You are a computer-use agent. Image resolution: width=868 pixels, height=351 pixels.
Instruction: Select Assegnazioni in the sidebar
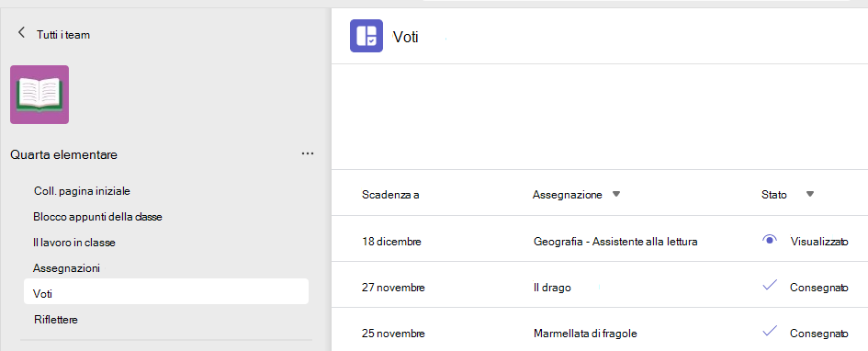pos(66,268)
